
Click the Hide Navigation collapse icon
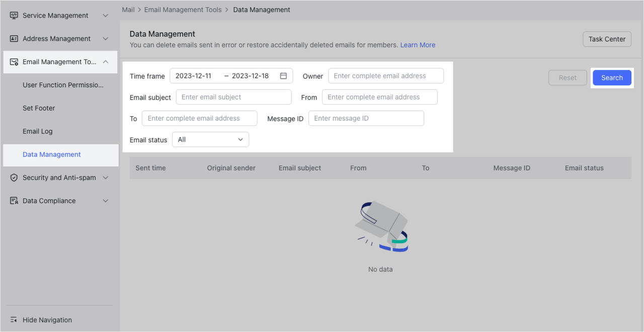14,320
